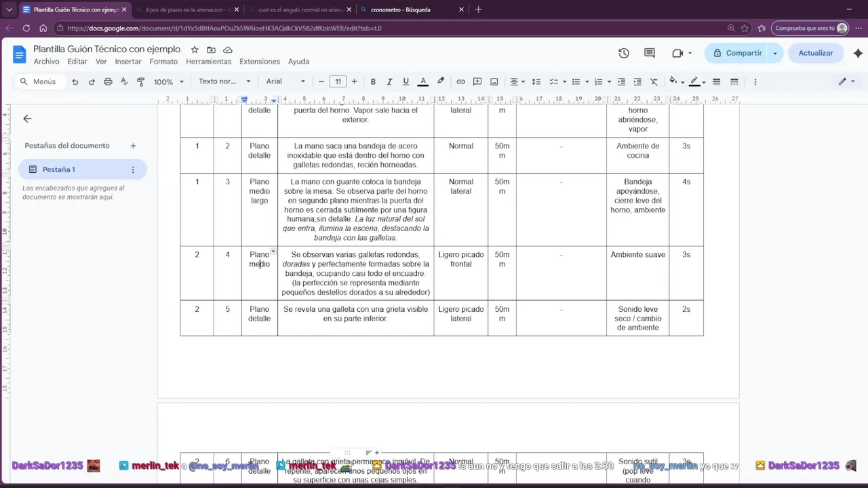868x488 pixels.
Task: Click the border dash style icon
Action: coord(734,81)
